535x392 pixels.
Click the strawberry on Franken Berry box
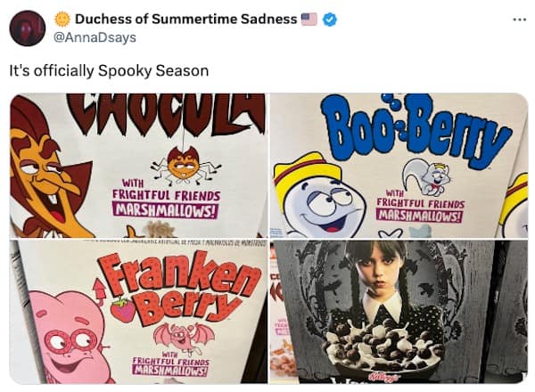coord(122,309)
